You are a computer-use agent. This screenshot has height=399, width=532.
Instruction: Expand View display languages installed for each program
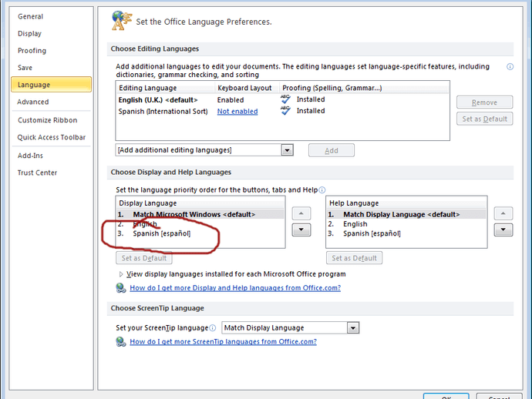121,274
